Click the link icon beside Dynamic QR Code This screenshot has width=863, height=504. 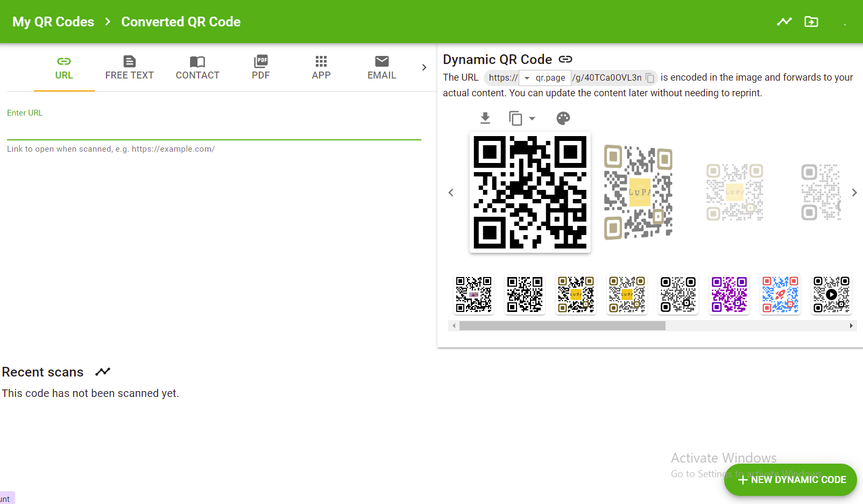565,59
